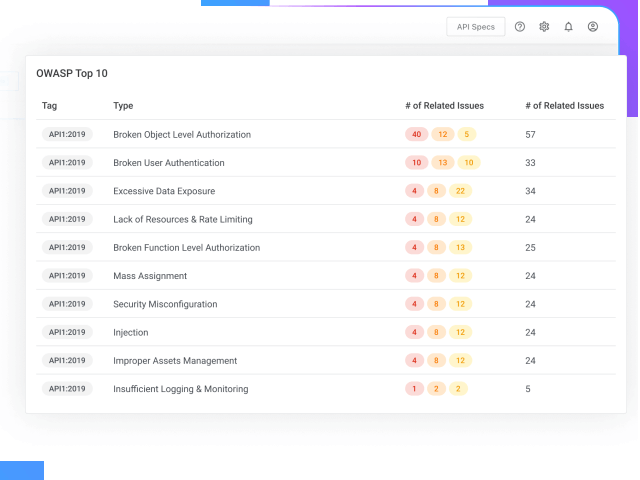Click the orange 13 badge for Broken User Authentication
The width and height of the screenshot is (640, 480).
[443, 162]
